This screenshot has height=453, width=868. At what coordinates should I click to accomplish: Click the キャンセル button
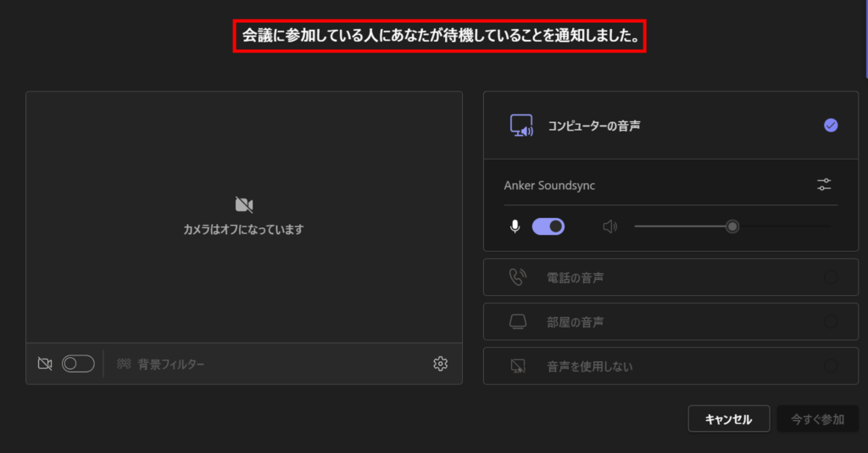tap(729, 419)
